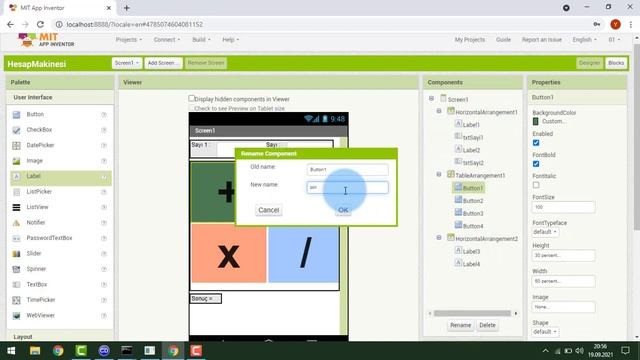Go to My Projects
Screen dimensions: 640x360
click(x=470, y=40)
